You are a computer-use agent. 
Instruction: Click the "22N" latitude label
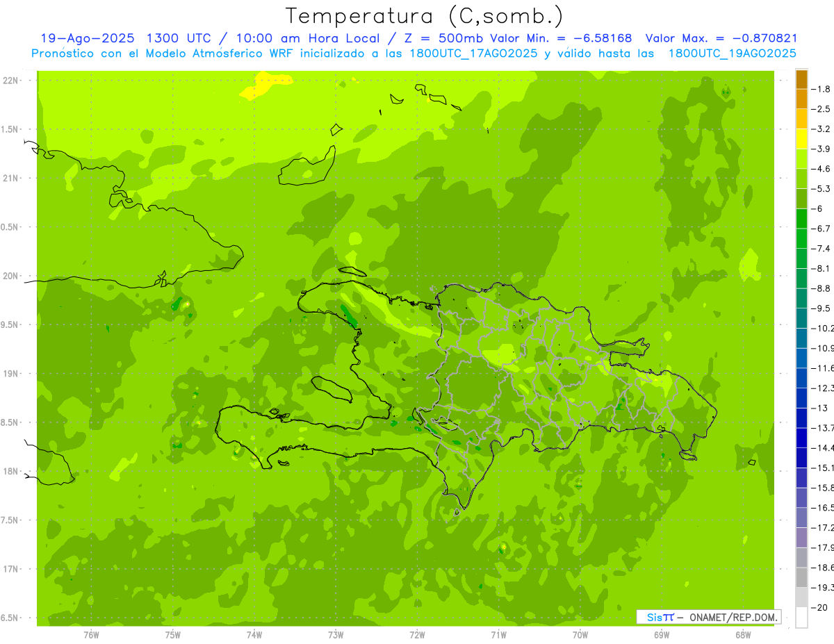(12, 81)
